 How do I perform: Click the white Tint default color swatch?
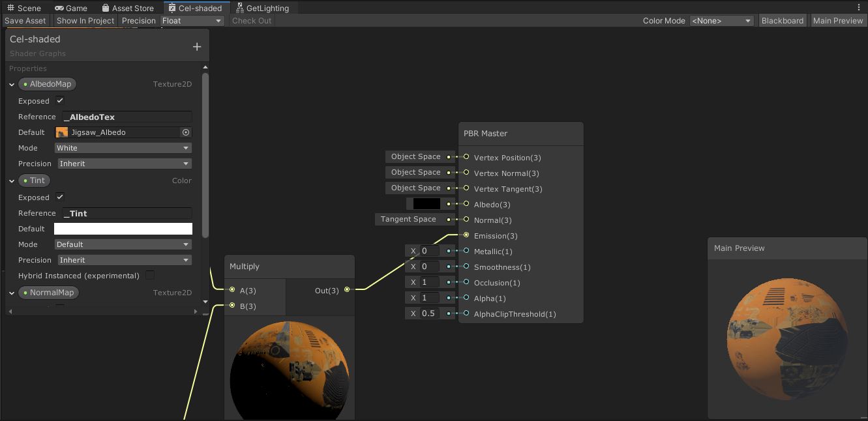[x=123, y=229]
